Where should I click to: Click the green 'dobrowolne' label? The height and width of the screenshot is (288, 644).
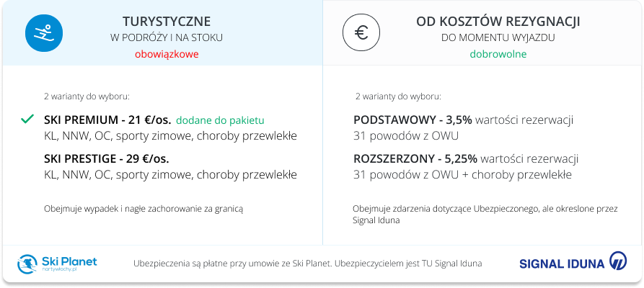(498, 54)
